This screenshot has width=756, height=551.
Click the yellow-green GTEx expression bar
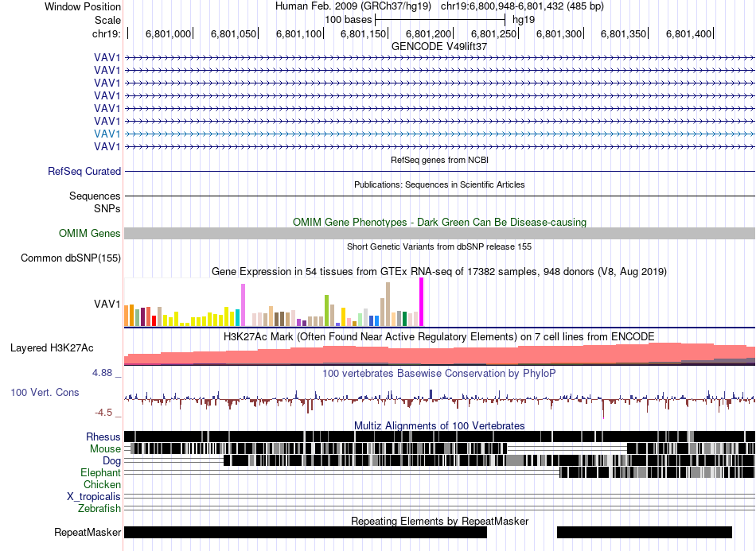pyautogui.click(x=326, y=311)
